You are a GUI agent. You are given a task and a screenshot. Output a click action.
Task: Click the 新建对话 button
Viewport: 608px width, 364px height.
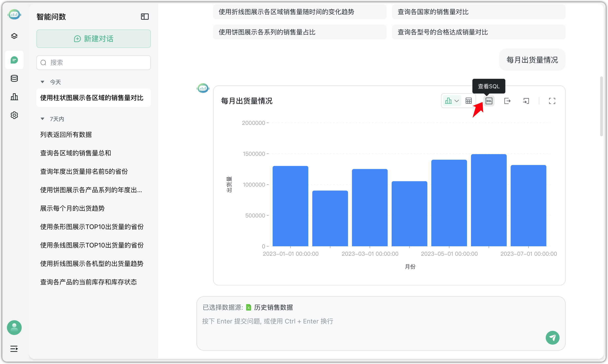point(93,38)
